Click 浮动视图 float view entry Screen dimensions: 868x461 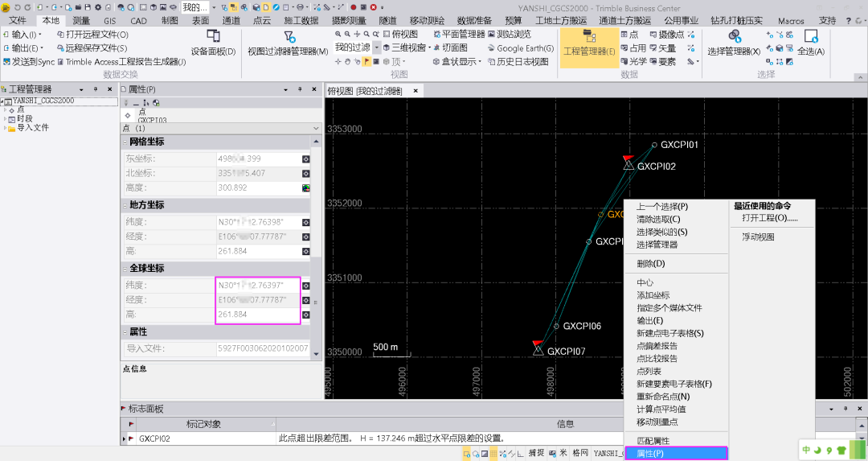(758, 237)
